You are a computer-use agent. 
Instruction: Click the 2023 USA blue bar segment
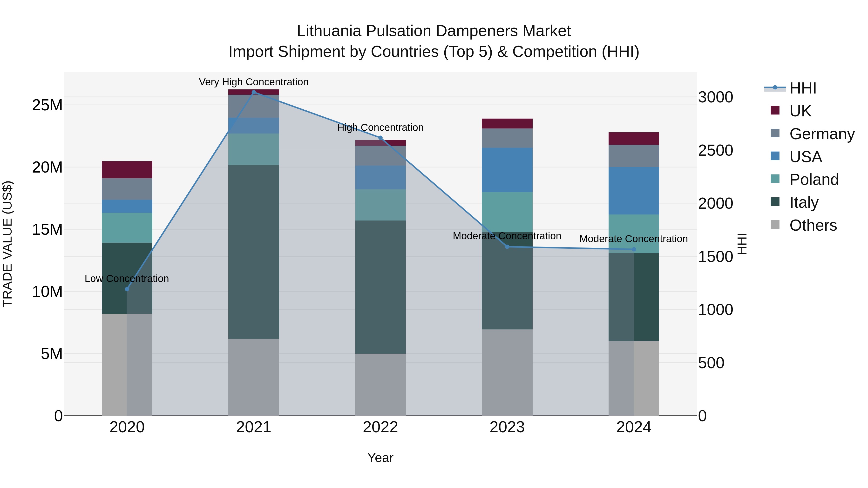click(x=507, y=170)
